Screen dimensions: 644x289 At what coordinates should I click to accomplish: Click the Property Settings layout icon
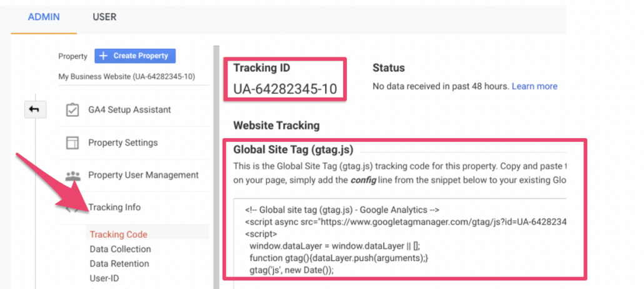pos(73,143)
